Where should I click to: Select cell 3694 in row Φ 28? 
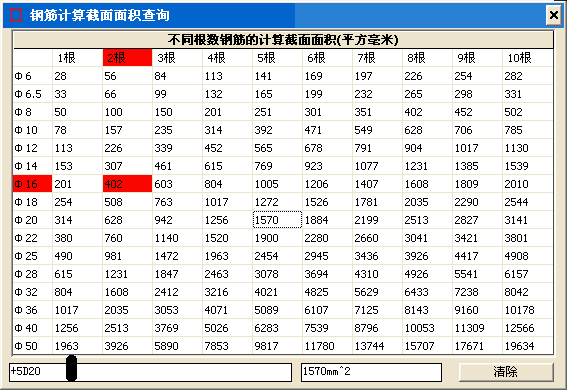coord(327,274)
